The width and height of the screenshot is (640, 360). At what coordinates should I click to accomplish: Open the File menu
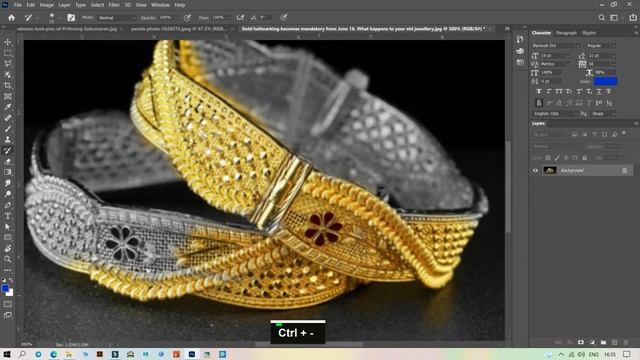click(18, 5)
